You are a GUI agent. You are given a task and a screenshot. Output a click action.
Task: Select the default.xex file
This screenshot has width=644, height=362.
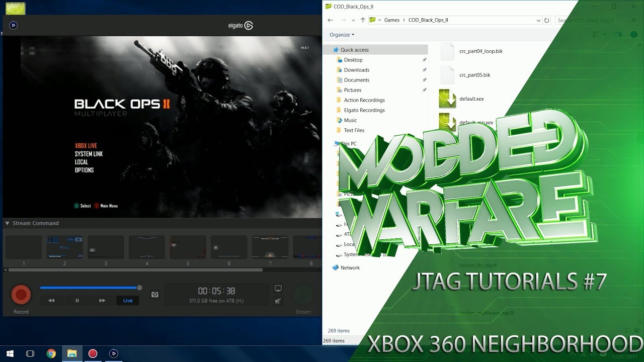tap(471, 99)
